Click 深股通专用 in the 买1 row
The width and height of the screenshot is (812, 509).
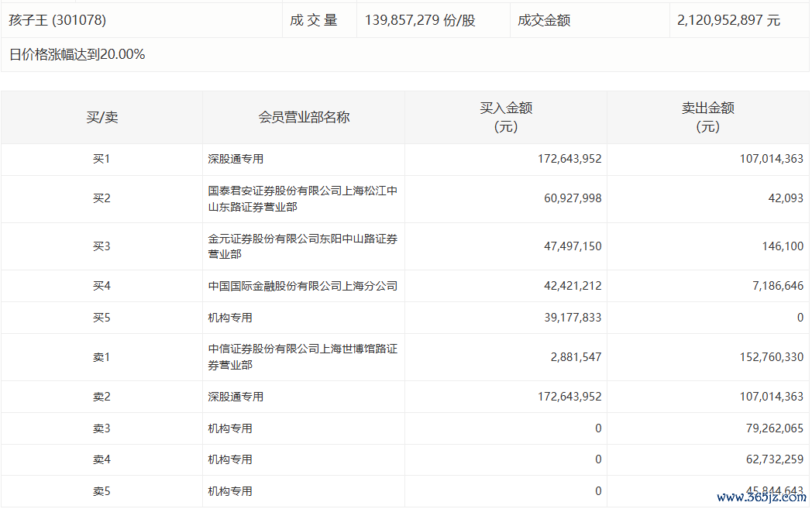(236, 159)
